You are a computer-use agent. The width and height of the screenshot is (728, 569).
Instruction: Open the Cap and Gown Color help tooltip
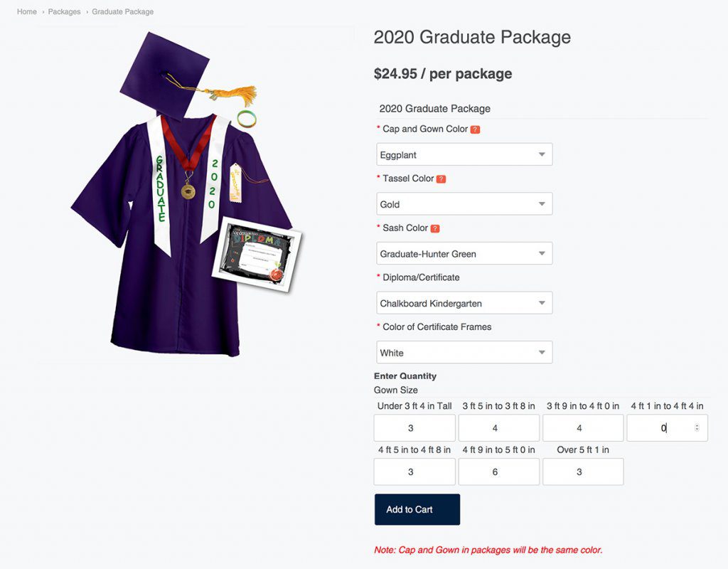[x=476, y=129]
